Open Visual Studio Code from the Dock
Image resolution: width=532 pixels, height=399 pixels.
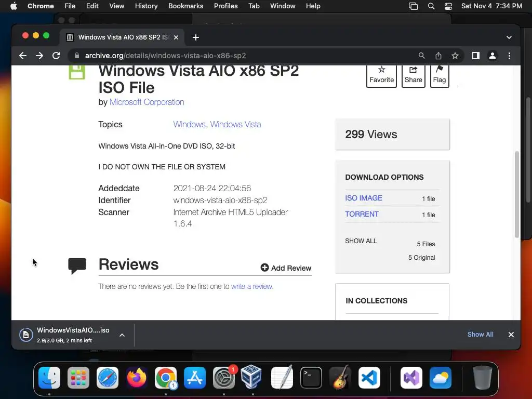tap(369, 378)
